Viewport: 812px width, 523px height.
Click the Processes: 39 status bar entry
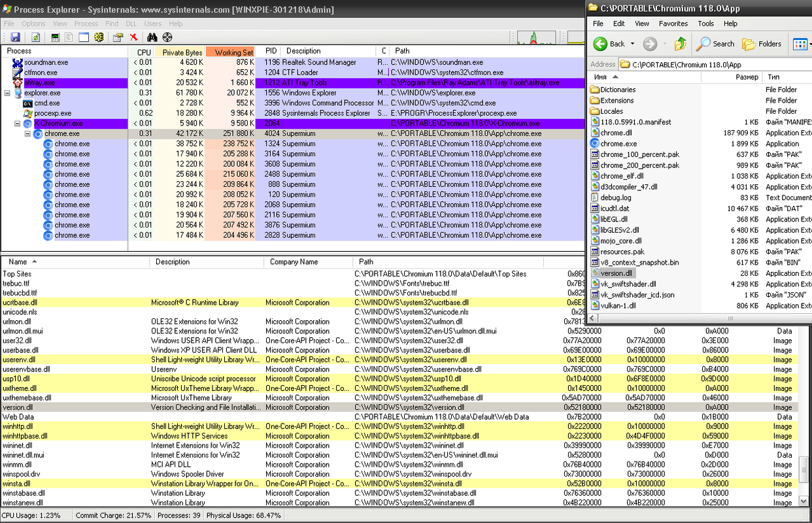pos(178,515)
